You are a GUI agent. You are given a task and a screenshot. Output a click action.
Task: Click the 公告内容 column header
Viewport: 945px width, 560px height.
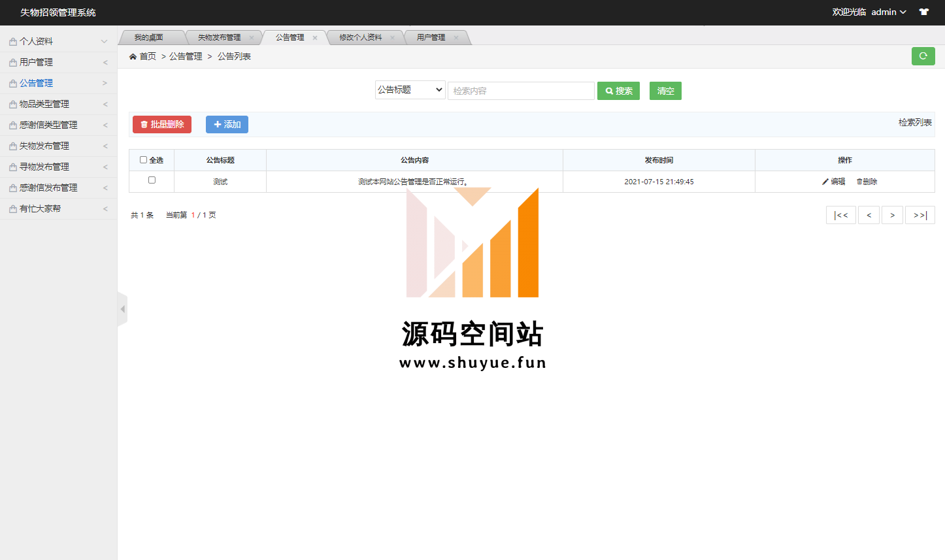(415, 160)
